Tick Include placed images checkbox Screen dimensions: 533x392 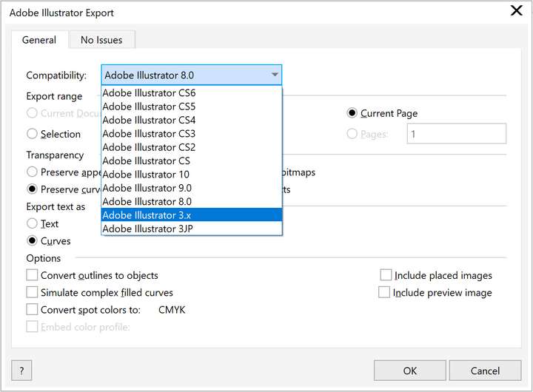386,275
